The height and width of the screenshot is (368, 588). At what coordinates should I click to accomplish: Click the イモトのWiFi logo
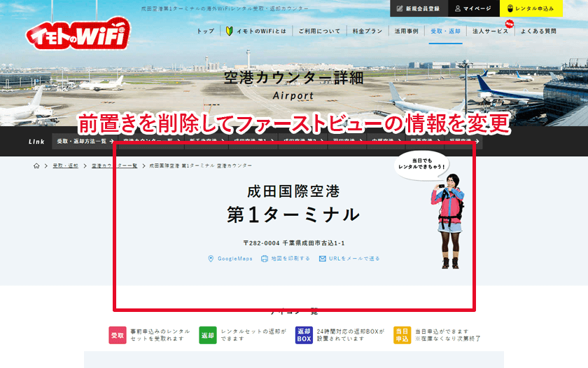(x=78, y=34)
